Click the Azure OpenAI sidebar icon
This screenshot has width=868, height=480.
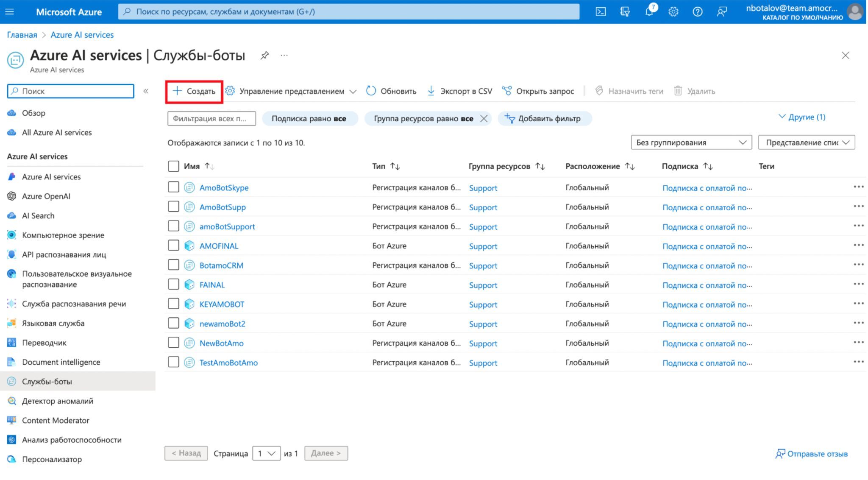[x=12, y=196]
